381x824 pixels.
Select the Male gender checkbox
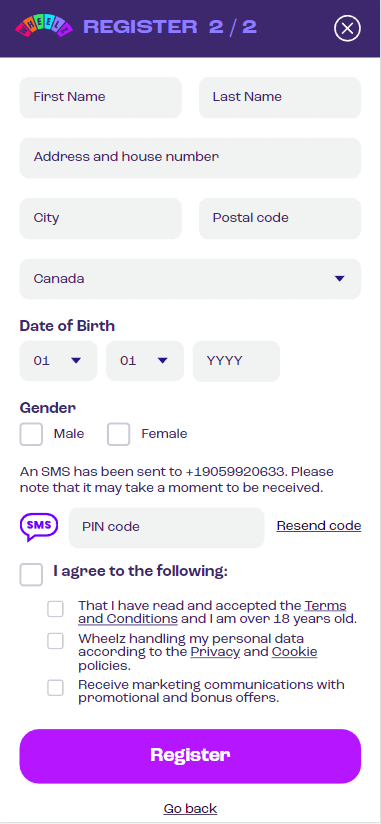point(31,434)
